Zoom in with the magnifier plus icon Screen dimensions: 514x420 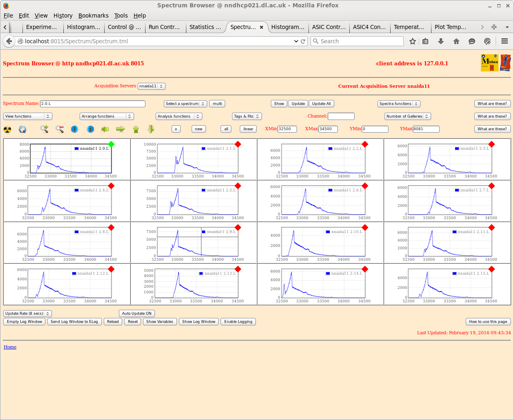pyautogui.click(x=44, y=129)
